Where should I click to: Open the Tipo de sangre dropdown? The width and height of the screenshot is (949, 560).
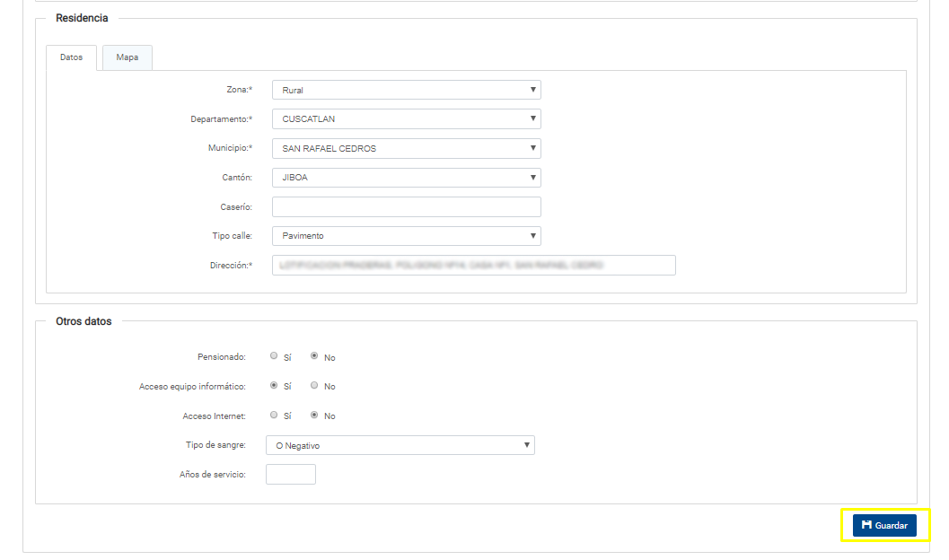pos(400,445)
